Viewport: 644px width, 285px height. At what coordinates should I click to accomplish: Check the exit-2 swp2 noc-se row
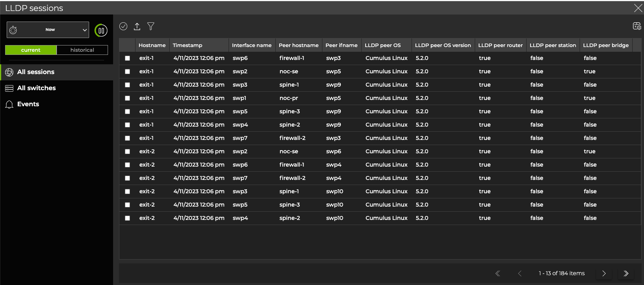(127, 152)
